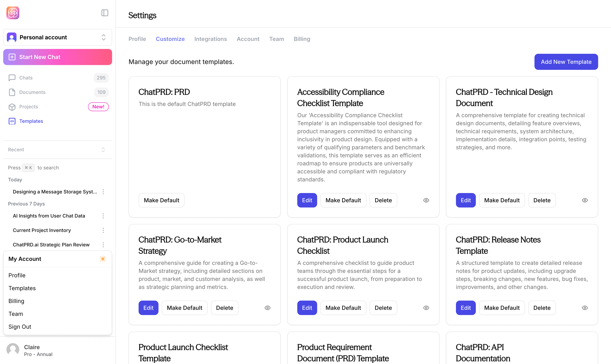Toggle visibility of ChatPRD Go-to-Market Strategy template
Viewport: 611px width, 364px height.
tap(268, 308)
